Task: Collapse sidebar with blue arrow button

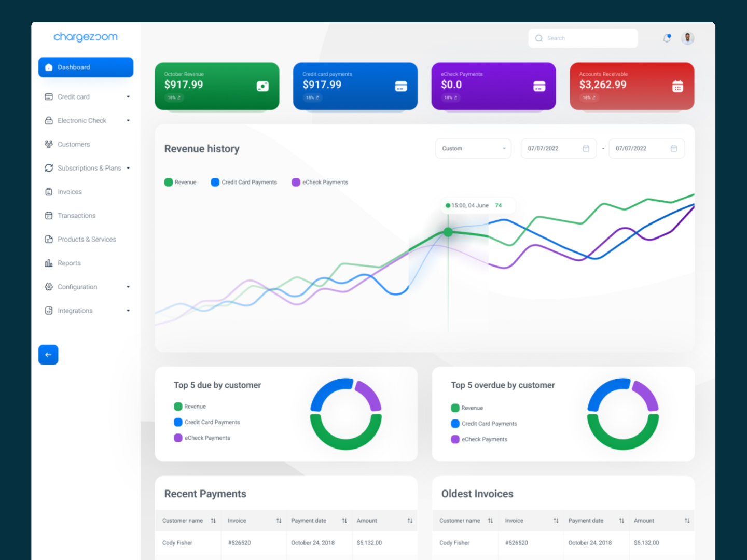Action: (48, 355)
